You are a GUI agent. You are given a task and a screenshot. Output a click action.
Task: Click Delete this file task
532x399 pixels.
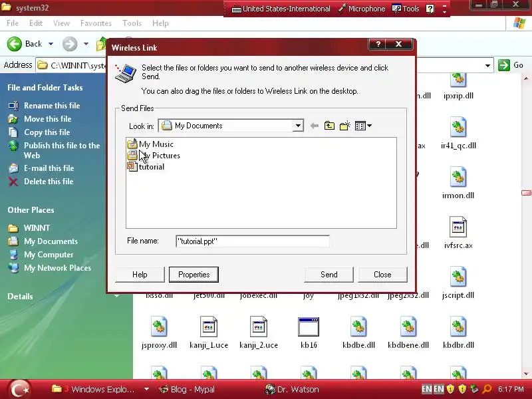tap(49, 182)
